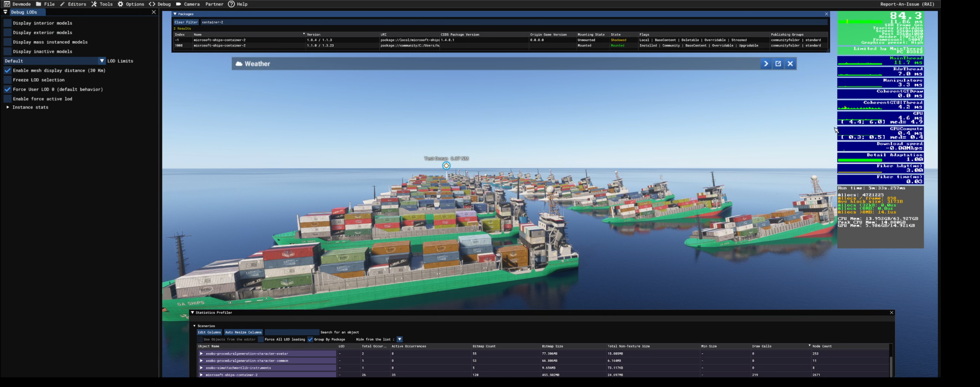Toggle Freeze LOD selection checkbox
The height and width of the screenshot is (387, 980).
click(8, 80)
